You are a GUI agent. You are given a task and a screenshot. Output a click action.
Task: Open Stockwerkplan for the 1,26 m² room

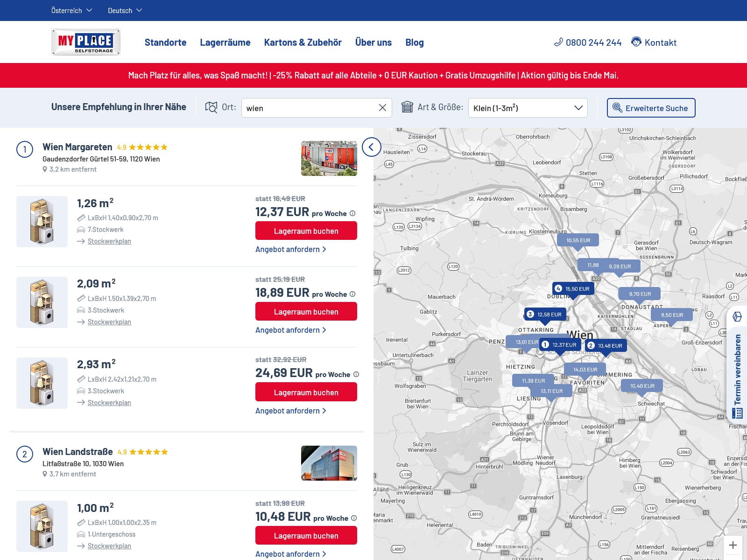pos(109,241)
